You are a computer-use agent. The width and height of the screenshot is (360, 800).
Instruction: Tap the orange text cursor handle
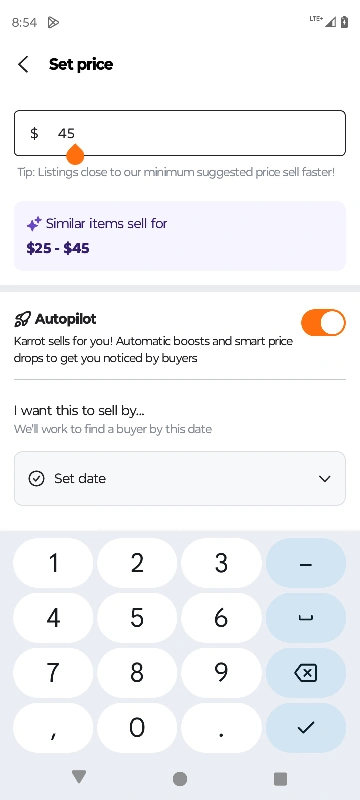(75, 154)
